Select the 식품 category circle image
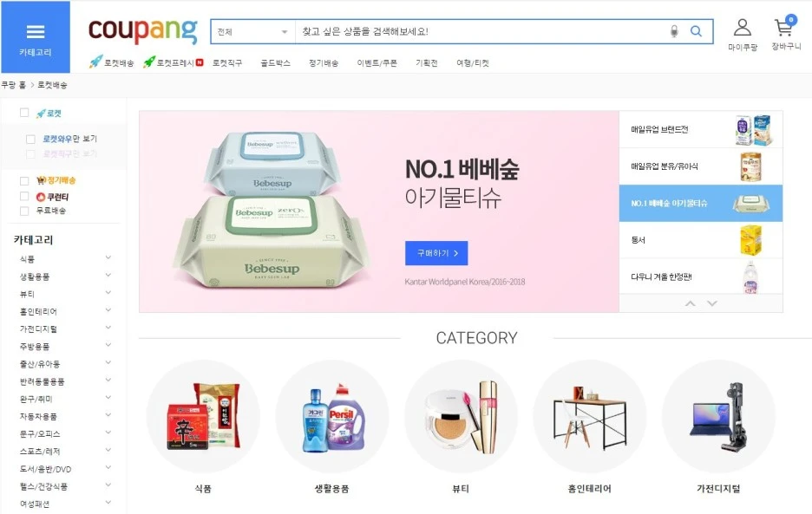This screenshot has height=514, width=812. pyautogui.click(x=202, y=416)
